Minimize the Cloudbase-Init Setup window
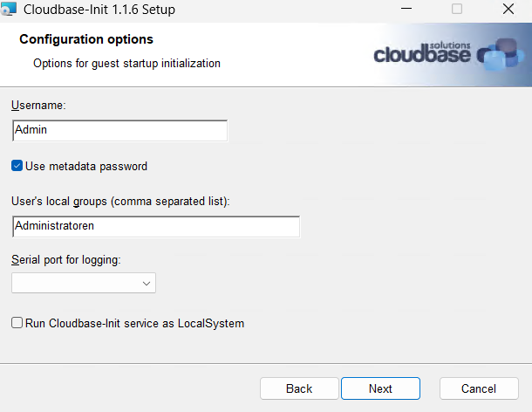Image resolution: width=532 pixels, height=412 pixels. [x=406, y=10]
